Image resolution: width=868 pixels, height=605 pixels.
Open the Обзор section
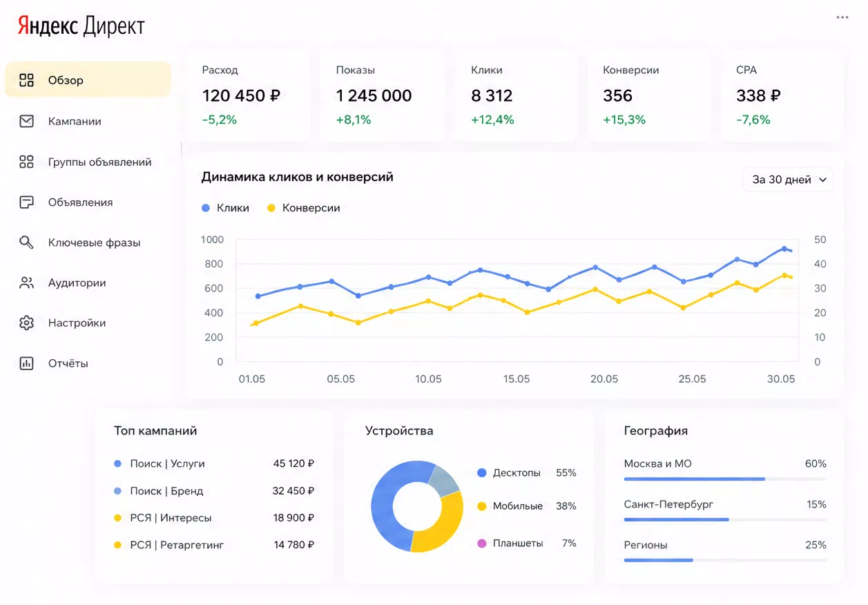click(x=88, y=80)
